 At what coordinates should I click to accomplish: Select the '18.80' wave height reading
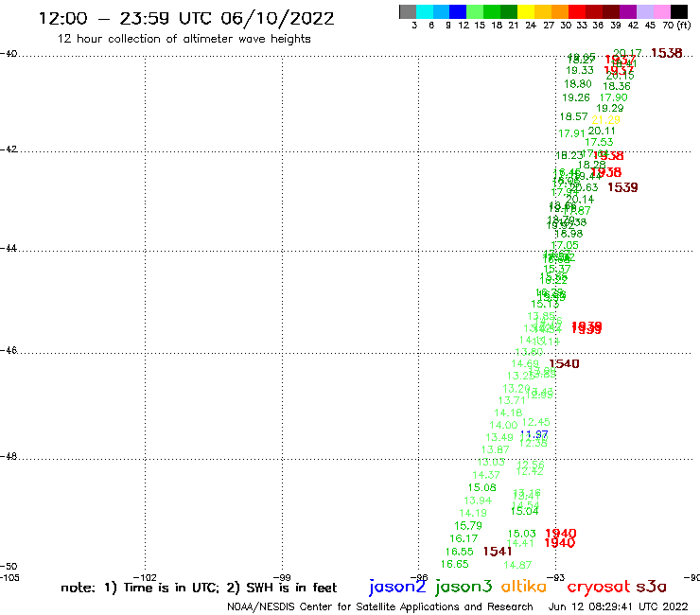(x=578, y=83)
